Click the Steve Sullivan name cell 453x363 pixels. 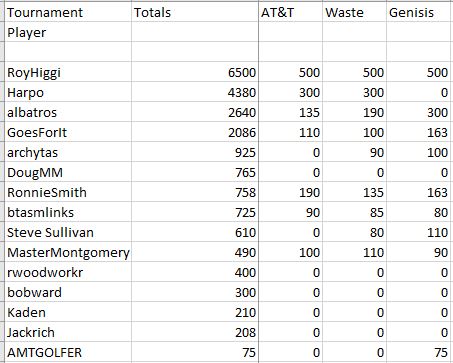[68, 232]
